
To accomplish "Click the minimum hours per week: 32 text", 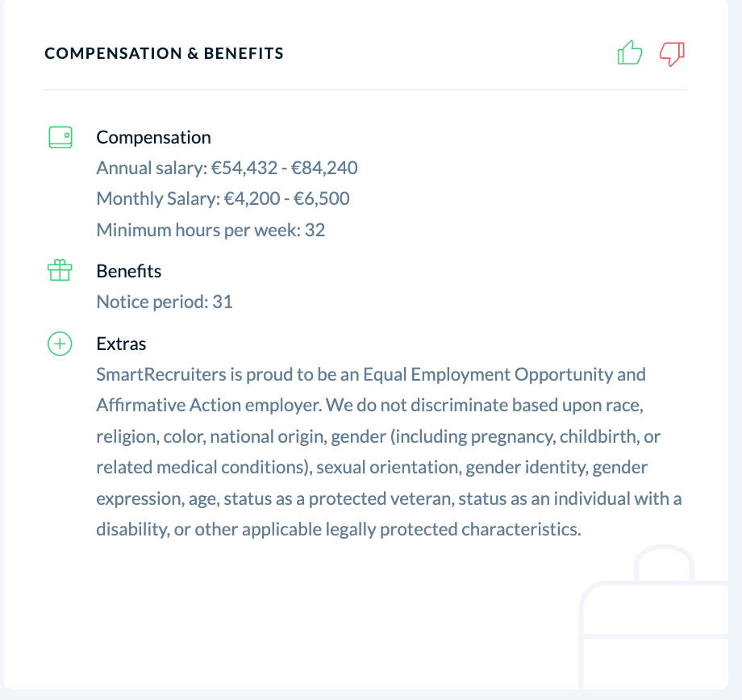I will coord(211,230).
